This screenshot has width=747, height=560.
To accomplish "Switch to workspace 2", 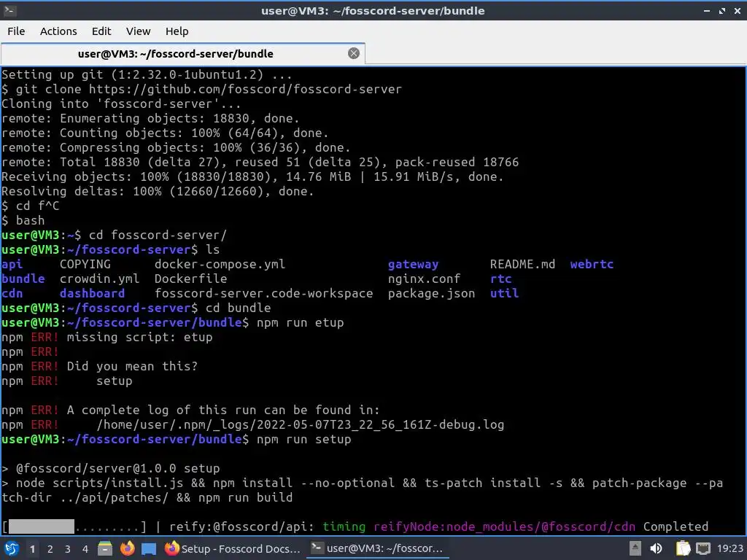I will pyautogui.click(x=50, y=549).
